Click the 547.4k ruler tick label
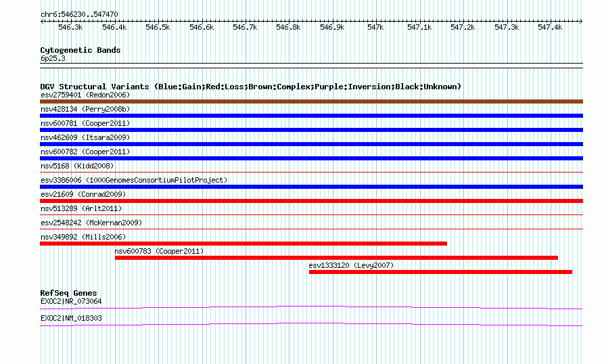 point(550,27)
